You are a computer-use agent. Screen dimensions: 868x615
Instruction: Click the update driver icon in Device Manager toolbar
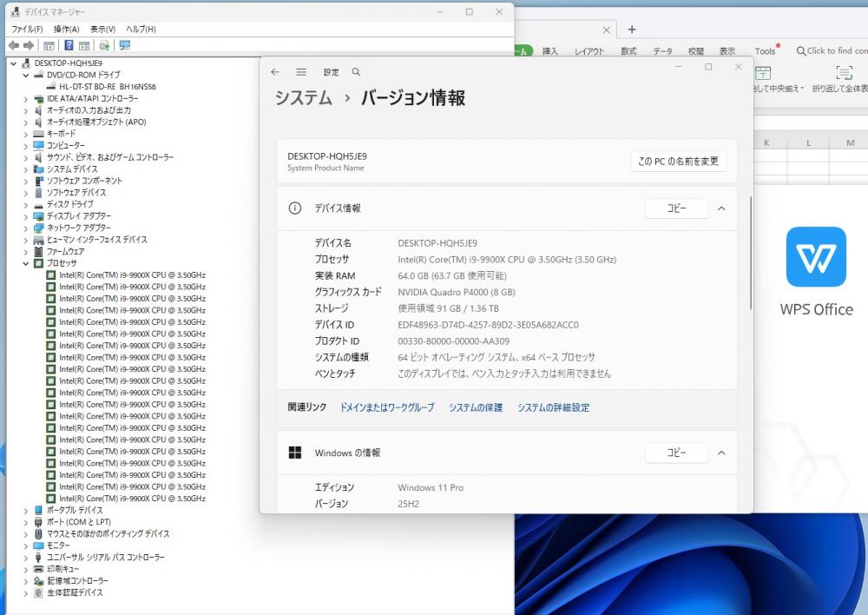104,45
